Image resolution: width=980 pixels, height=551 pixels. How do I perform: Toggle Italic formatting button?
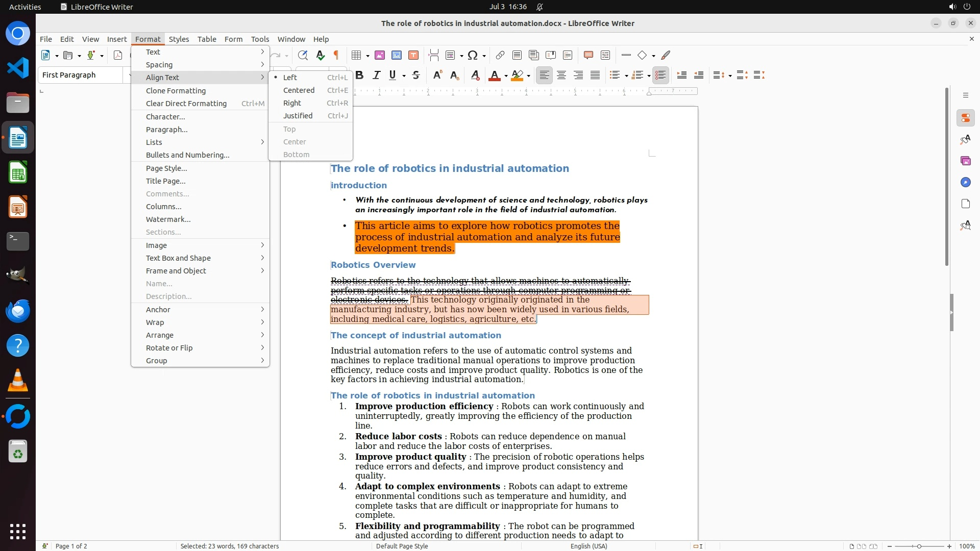pyautogui.click(x=376, y=76)
